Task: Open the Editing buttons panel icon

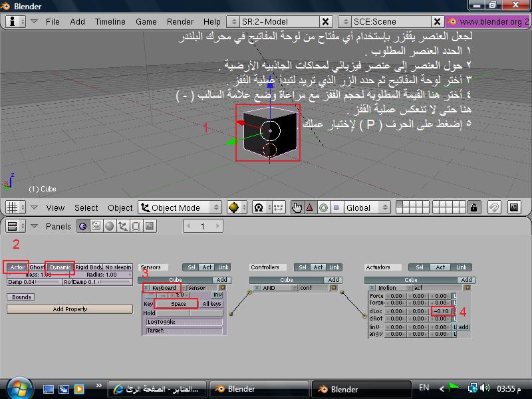Action: point(136,226)
